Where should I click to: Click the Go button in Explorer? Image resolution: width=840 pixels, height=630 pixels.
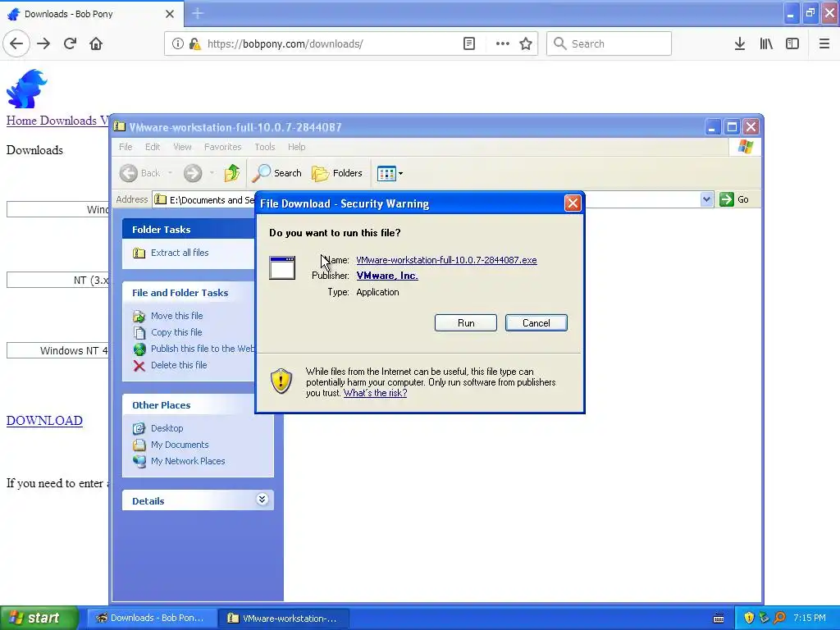point(734,199)
